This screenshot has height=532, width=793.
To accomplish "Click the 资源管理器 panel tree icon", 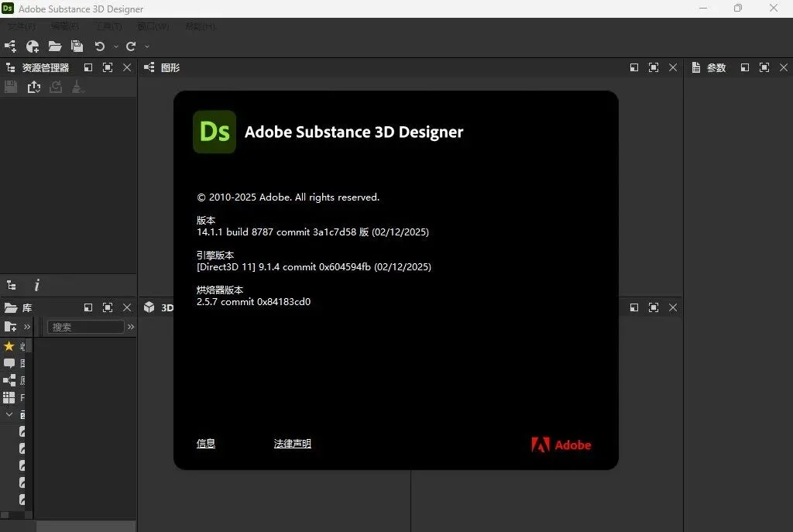I will pos(10,67).
